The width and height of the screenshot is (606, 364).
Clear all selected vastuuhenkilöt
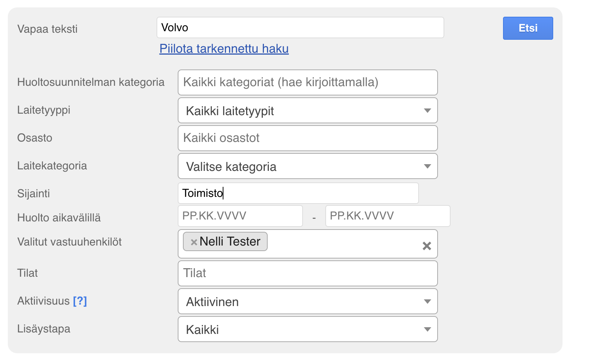[427, 246]
